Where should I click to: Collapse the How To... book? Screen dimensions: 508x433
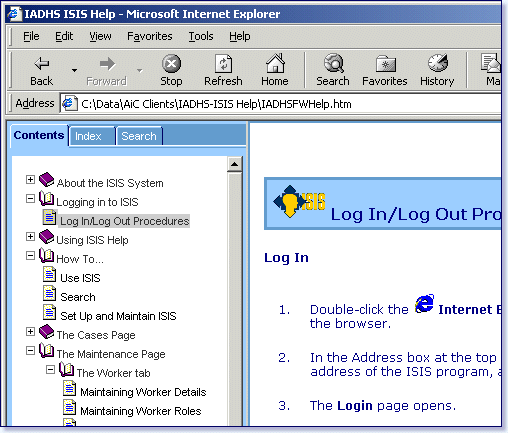pyautogui.click(x=30, y=256)
